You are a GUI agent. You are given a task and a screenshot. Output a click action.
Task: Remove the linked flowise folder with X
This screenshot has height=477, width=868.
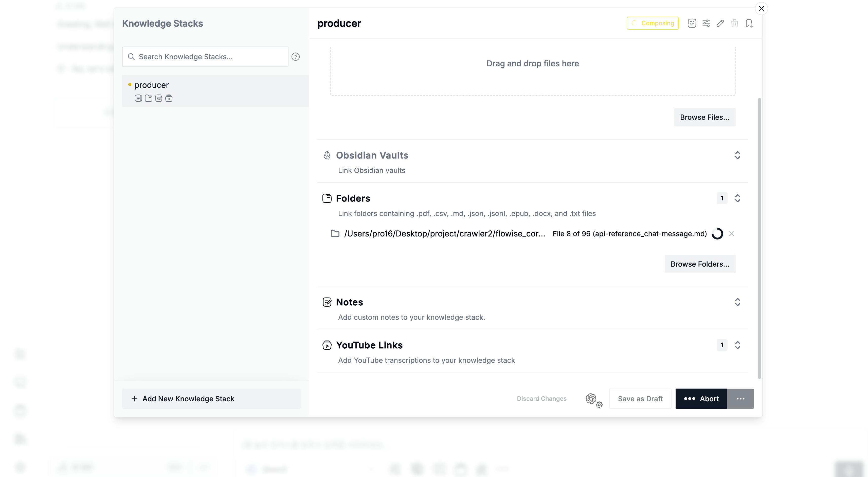point(732,234)
